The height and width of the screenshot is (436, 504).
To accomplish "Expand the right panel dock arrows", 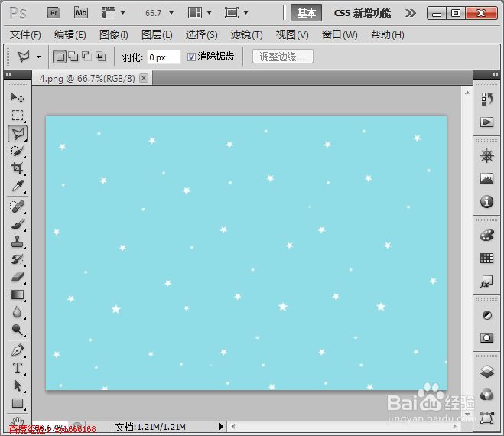I will (495, 75).
